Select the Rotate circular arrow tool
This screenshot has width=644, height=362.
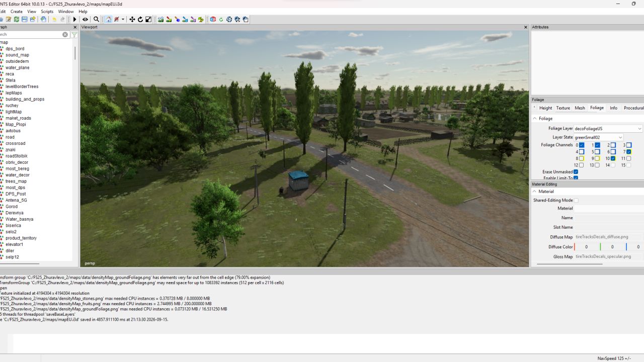tap(140, 20)
